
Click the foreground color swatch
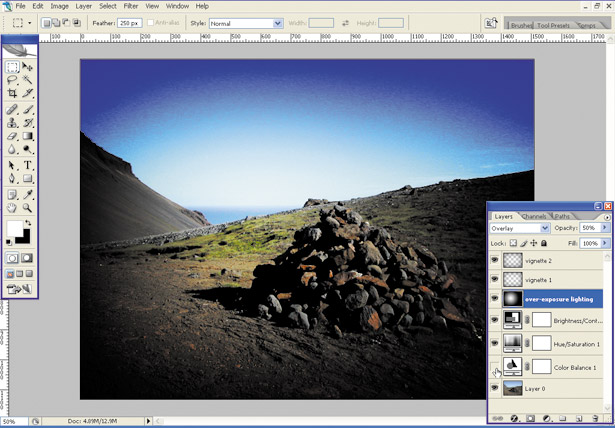[x=15, y=228]
